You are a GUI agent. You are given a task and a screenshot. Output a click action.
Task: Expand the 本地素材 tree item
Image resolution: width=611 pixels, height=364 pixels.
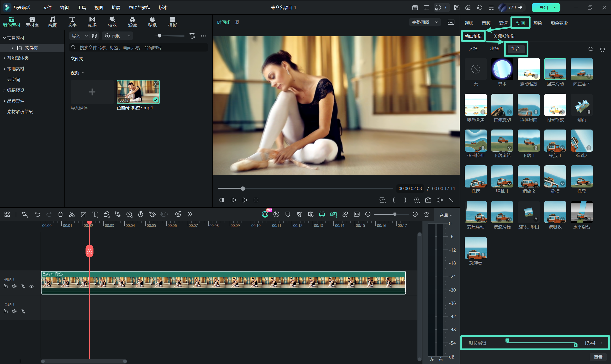click(4, 69)
